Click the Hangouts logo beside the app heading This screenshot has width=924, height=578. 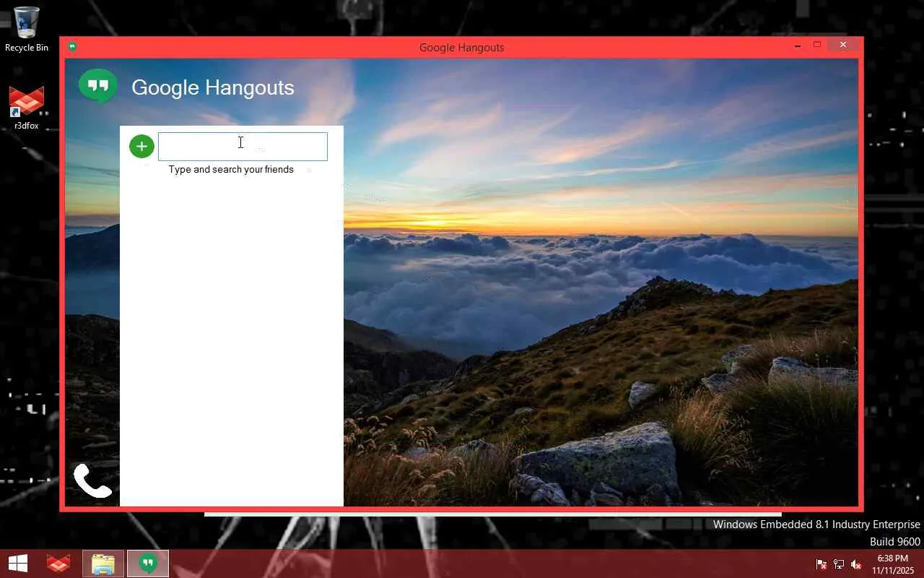(x=98, y=87)
